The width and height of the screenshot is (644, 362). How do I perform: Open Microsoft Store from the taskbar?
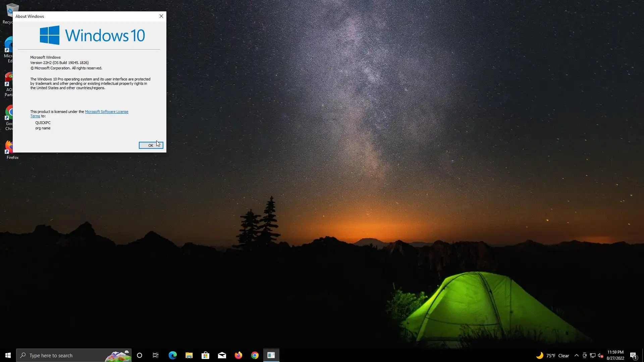pyautogui.click(x=205, y=355)
